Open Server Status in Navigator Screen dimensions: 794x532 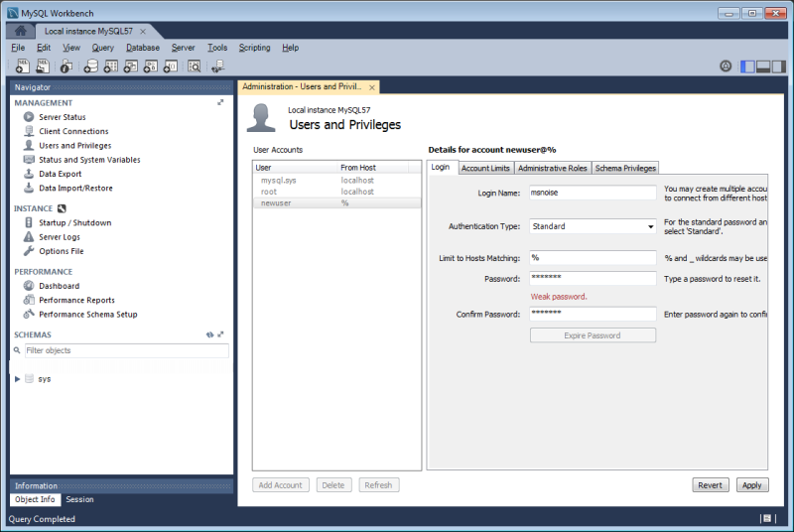(x=63, y=117)
